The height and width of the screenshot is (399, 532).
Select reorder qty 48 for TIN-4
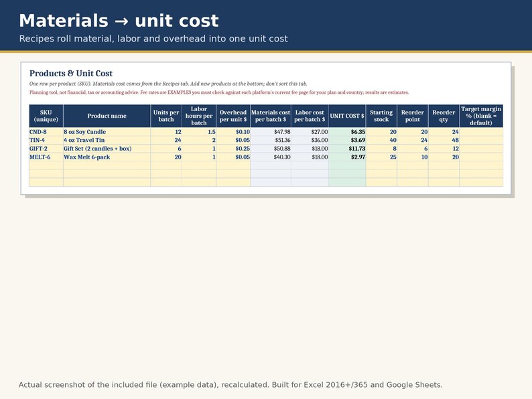point(444,140)
